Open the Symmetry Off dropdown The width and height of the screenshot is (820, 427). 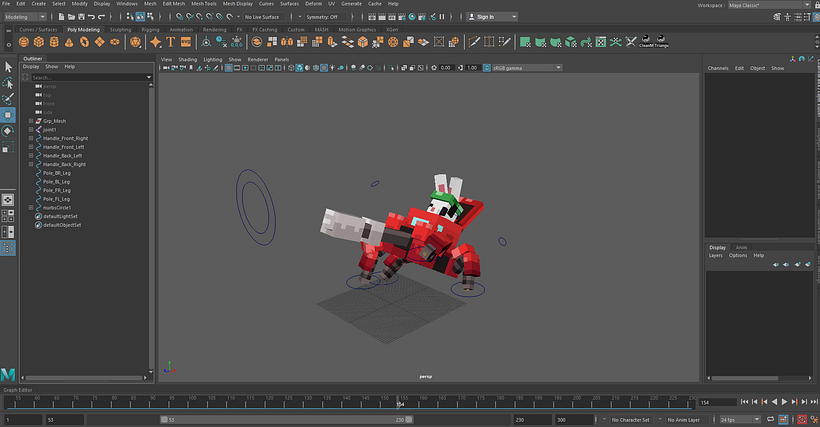(x=325, y=17)
